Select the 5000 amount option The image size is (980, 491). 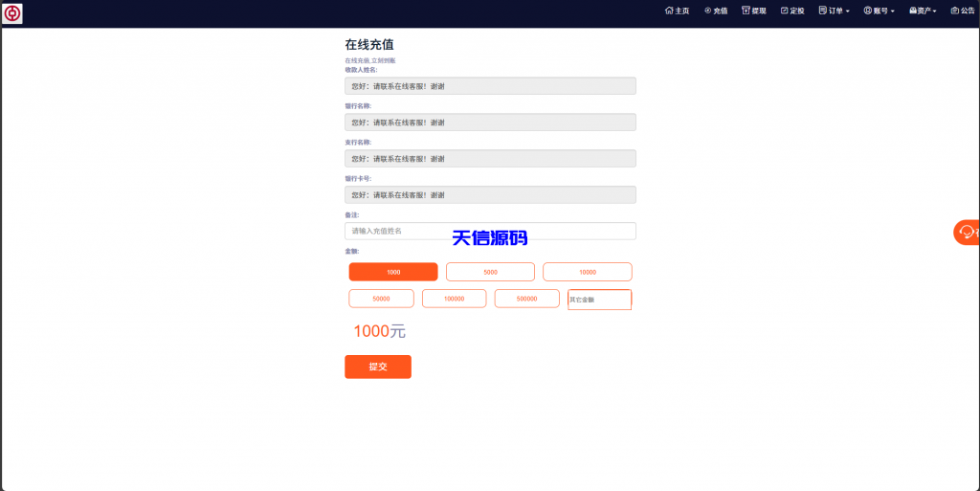[490, 272]
